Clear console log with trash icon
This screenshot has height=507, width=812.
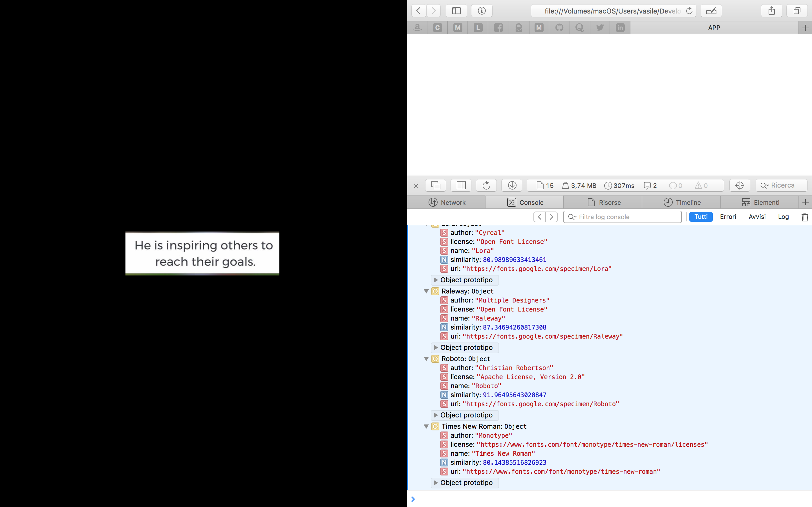[805, 217]
